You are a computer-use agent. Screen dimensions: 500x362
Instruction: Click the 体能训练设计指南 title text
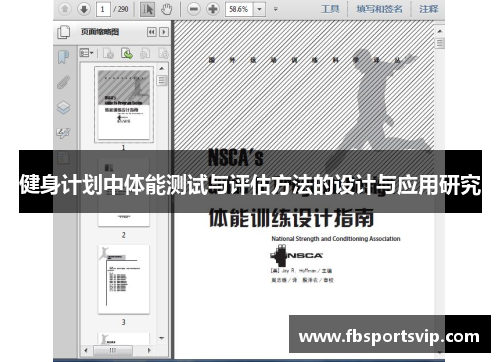pyautogui.click(x=291, y=218)
